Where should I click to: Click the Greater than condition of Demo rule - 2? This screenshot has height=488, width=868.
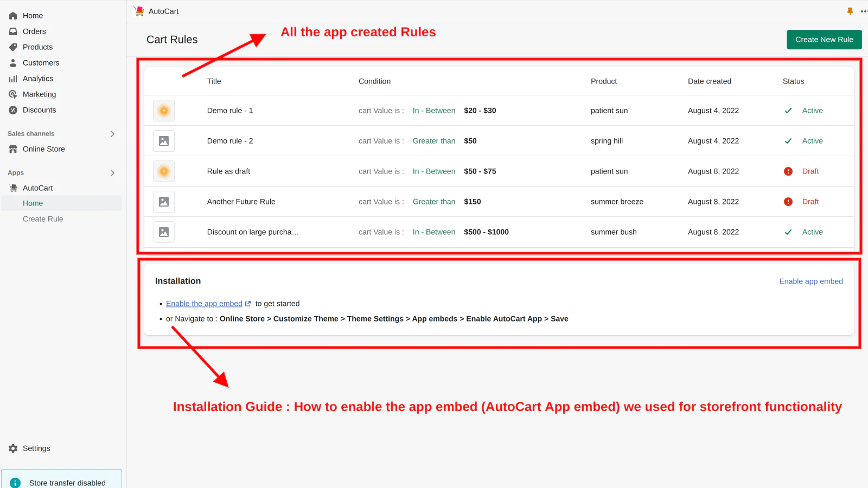coord(434,141)
